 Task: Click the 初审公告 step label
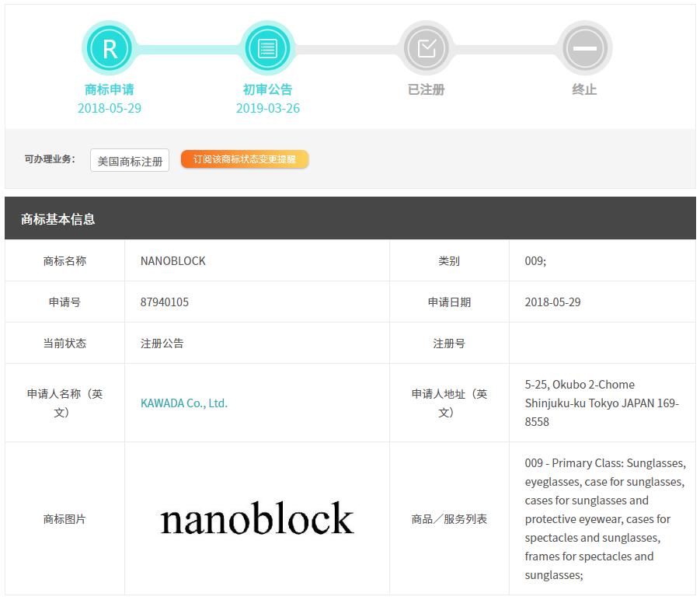coord(267,89)
